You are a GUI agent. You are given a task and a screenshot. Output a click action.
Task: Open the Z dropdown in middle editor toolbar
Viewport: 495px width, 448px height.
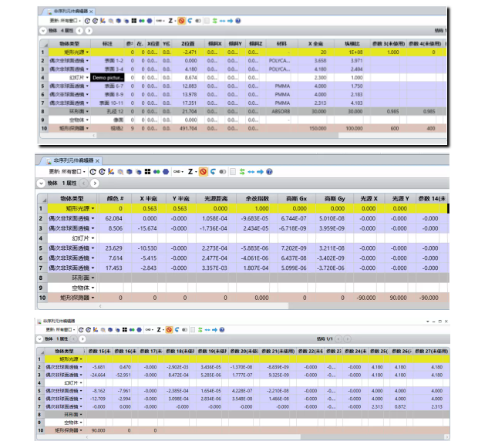192,172
